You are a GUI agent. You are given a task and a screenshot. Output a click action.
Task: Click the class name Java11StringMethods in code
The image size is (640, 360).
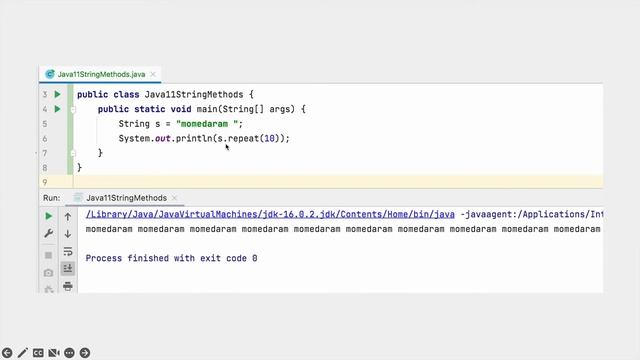[x=194, y=94]
